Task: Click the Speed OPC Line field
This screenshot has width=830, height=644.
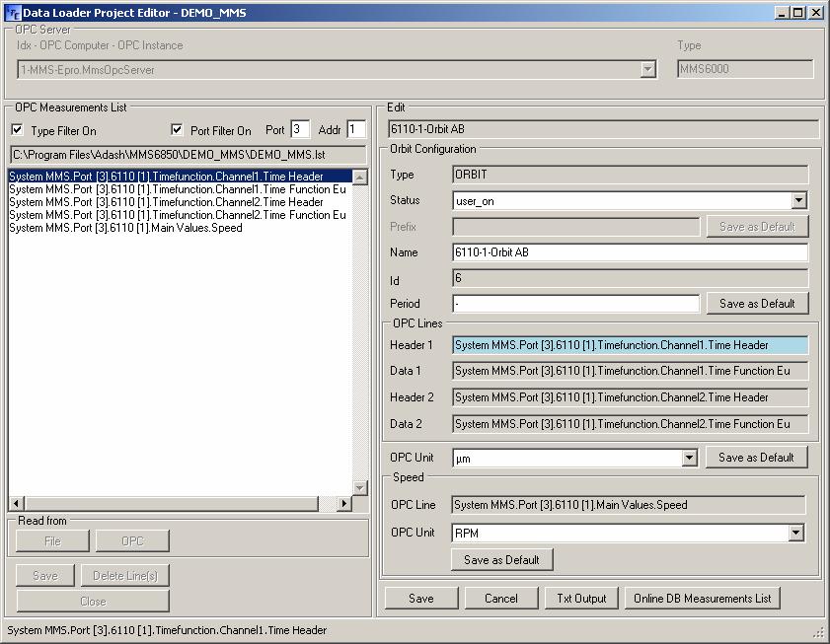Action: [x=629, y=505]
